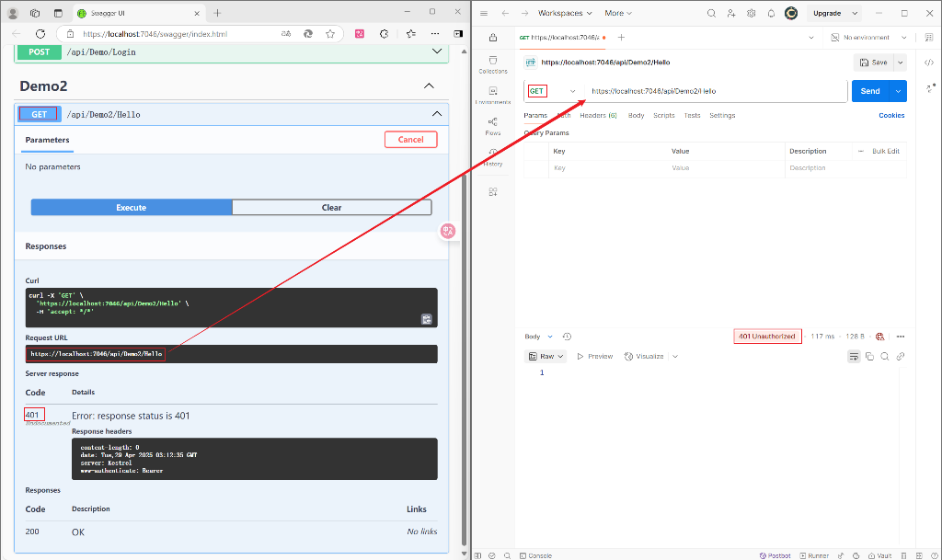Switch to Headers (6) tab in Postman
The image size is (942, 560).
598,115
